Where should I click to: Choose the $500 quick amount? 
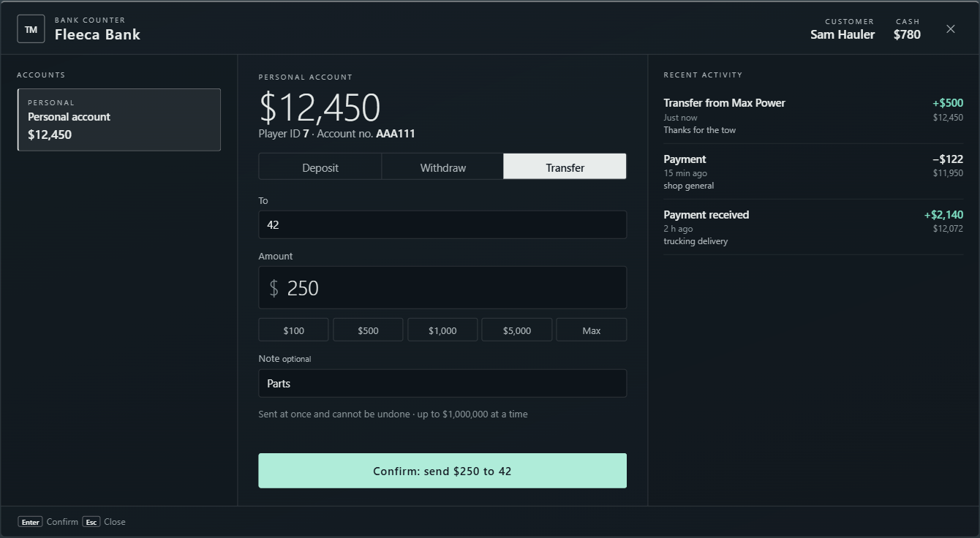[368, 330]
